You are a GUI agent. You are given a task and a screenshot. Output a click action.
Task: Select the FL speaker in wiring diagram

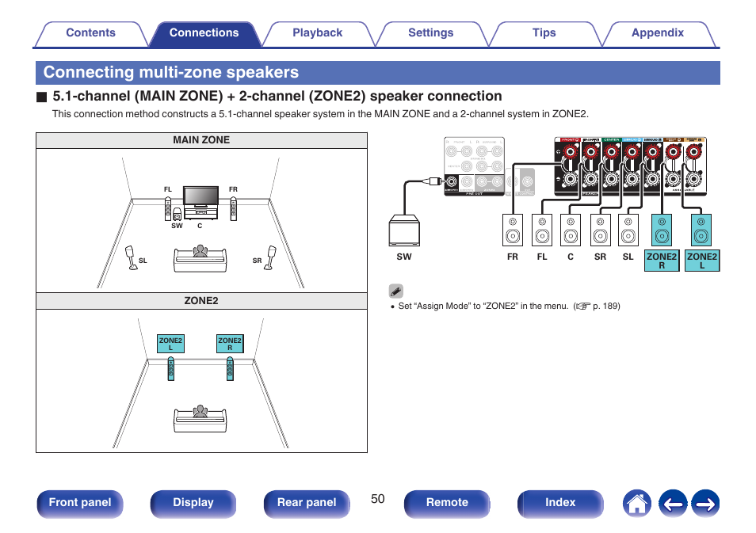click(542, 230)
